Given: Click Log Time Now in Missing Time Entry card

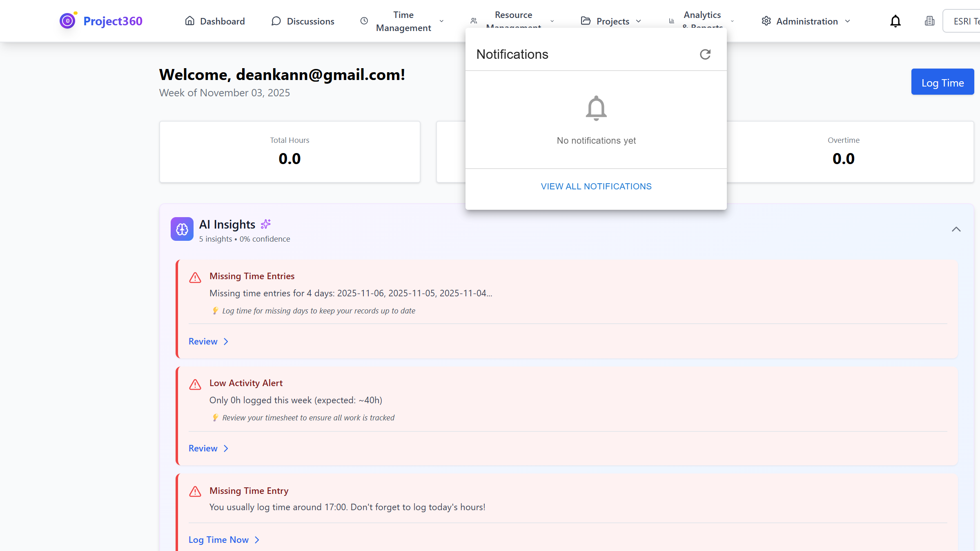Looking at the screenshot, I should (x=218, y=540).
